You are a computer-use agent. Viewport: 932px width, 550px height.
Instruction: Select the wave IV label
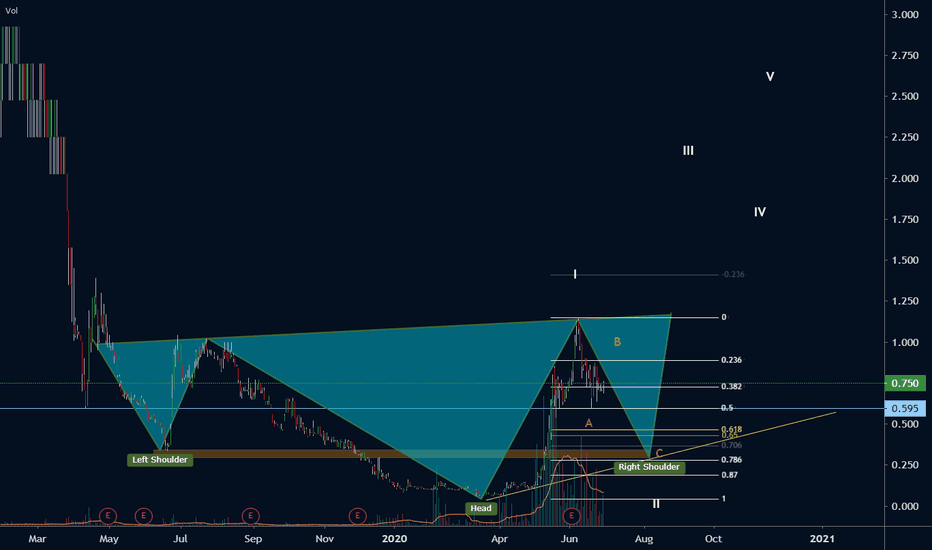pyautogui.click(x=760, y=212)
